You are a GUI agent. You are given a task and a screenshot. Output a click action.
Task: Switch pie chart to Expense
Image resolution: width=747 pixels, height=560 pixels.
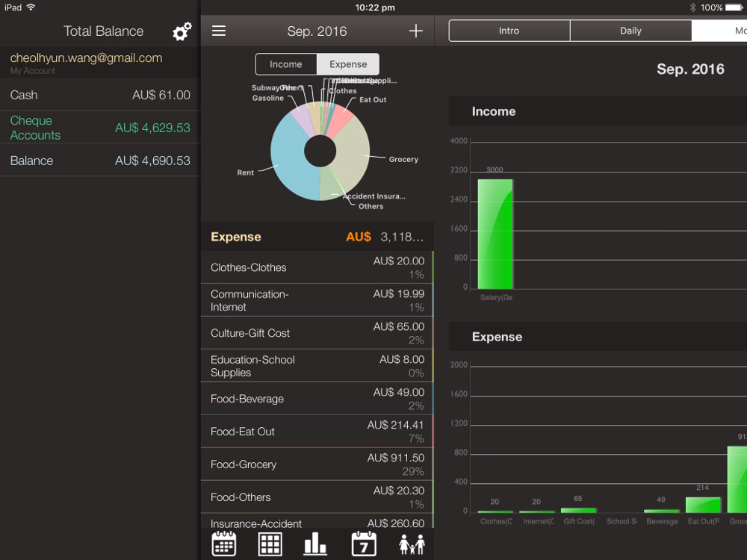(348, 64)
